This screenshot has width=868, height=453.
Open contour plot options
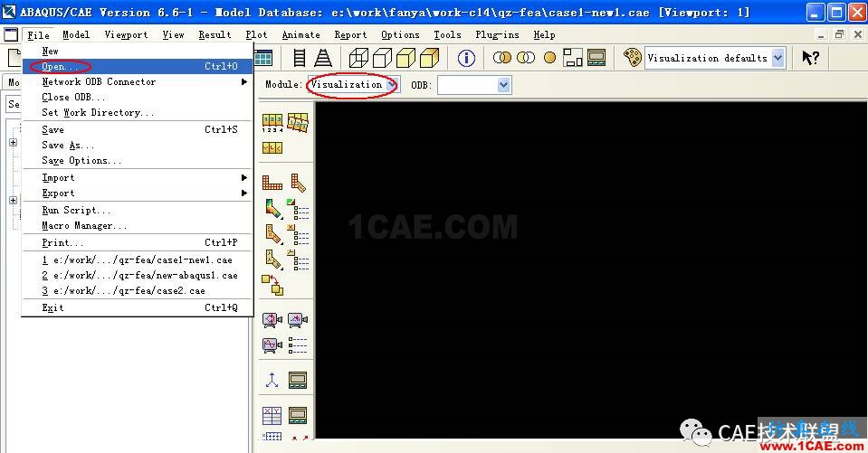298,210
